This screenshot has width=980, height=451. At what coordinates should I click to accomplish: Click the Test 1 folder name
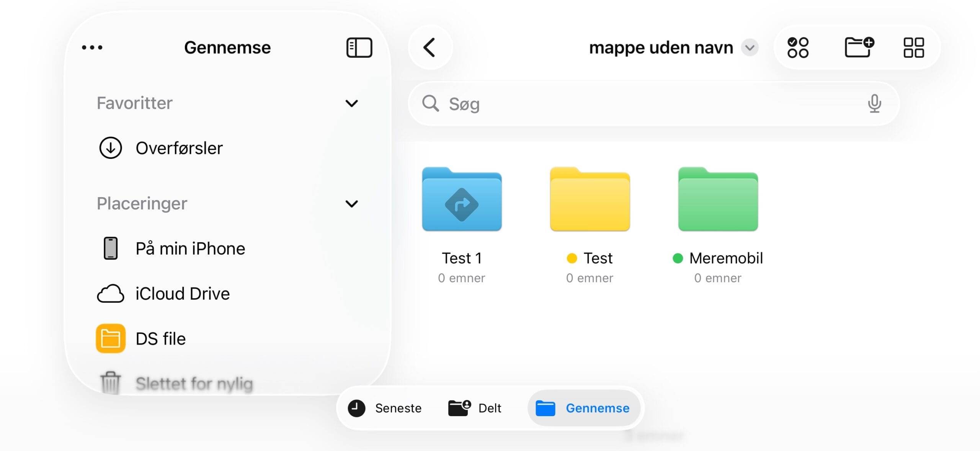pos(462,258)
